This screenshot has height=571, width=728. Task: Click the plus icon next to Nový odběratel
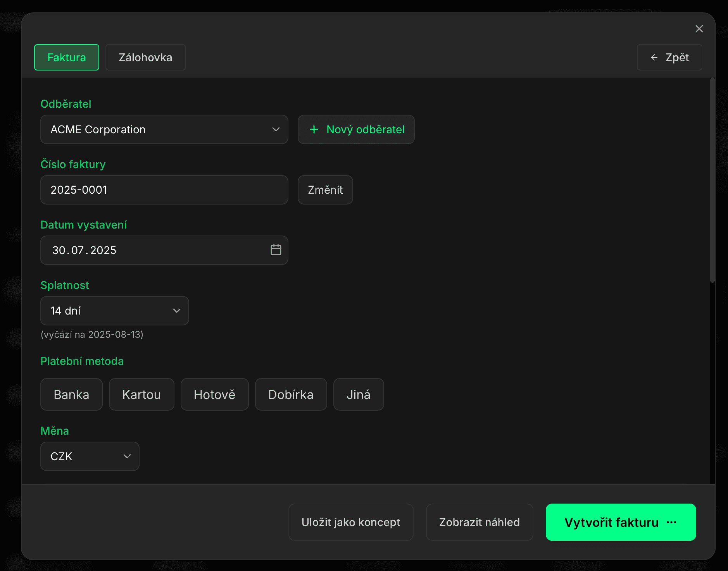point(313,129)
